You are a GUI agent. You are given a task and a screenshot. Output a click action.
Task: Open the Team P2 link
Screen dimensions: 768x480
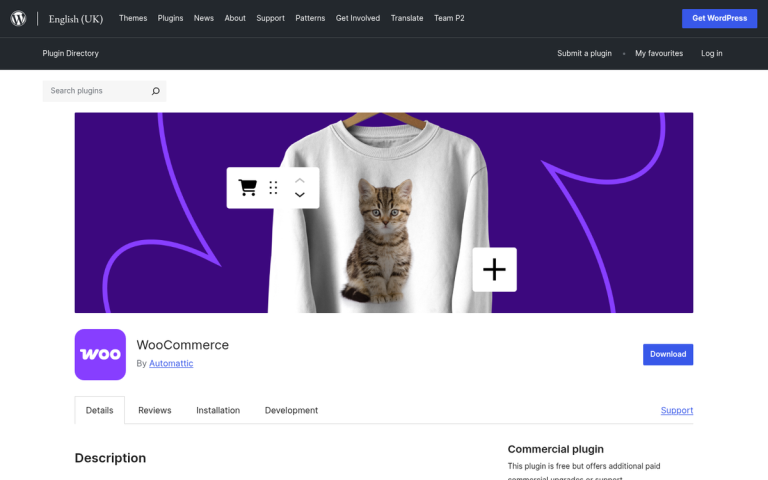click(449, 18)
